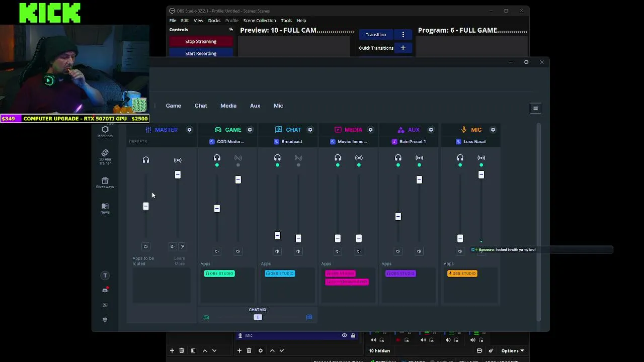Screen dimensions: 644x362
Task: Switch to the Media tab
Action: pyautogui.click(x=228, y=106)
